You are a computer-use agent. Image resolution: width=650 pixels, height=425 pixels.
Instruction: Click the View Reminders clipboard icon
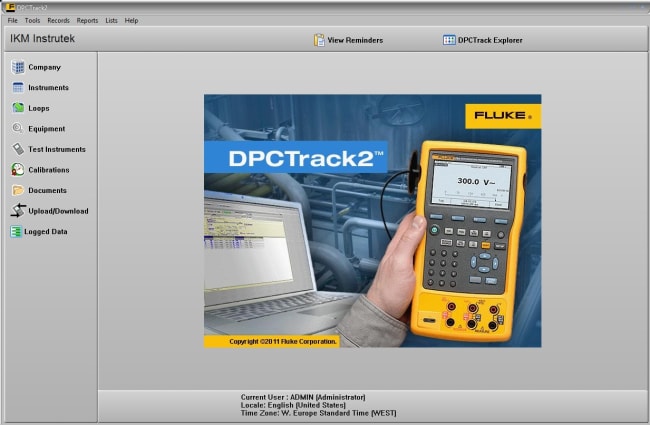coord(319,40)
